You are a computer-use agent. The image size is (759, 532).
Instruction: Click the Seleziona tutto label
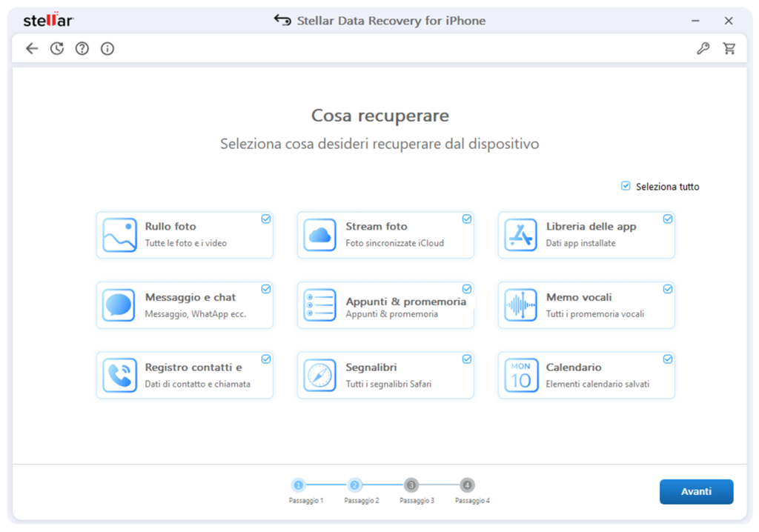668,187
